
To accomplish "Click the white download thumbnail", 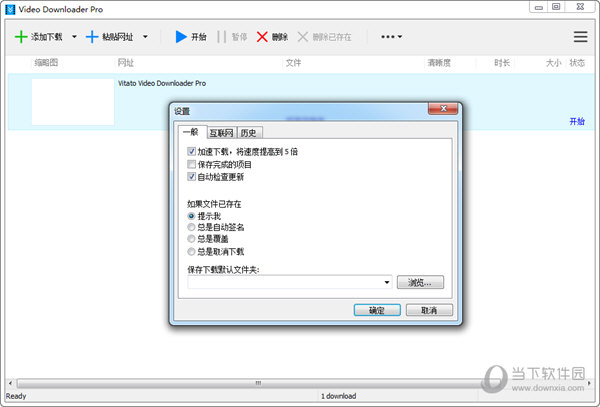I will pos(73,102).
